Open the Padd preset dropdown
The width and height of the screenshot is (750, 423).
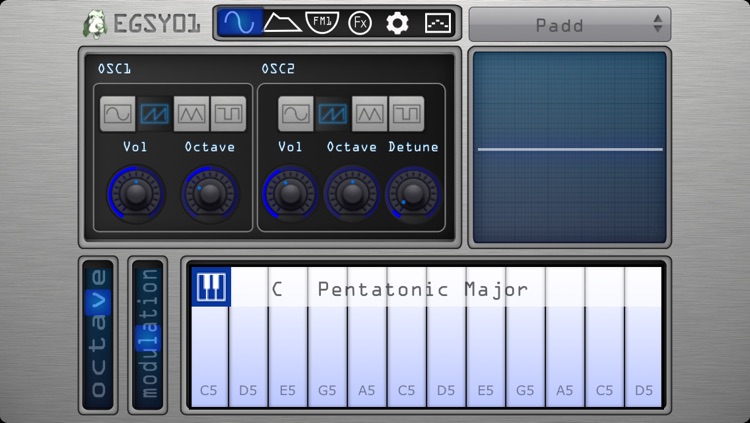[570, 24]
